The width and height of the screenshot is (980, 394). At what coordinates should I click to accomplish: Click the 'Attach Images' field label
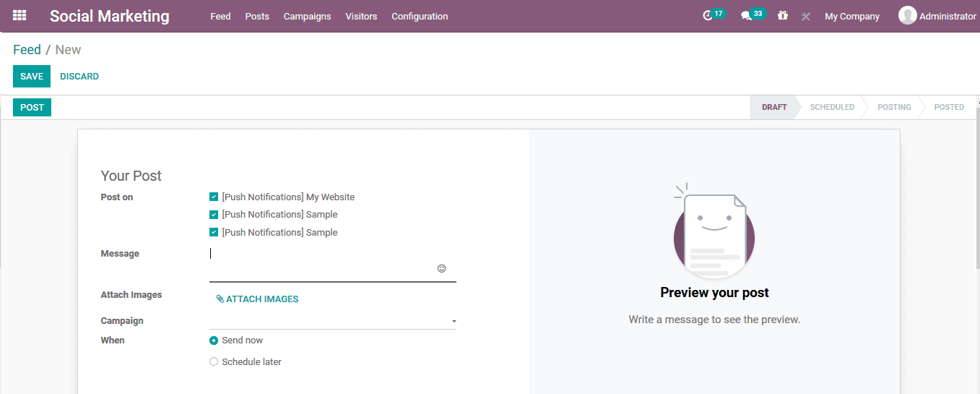pos(131,295)
